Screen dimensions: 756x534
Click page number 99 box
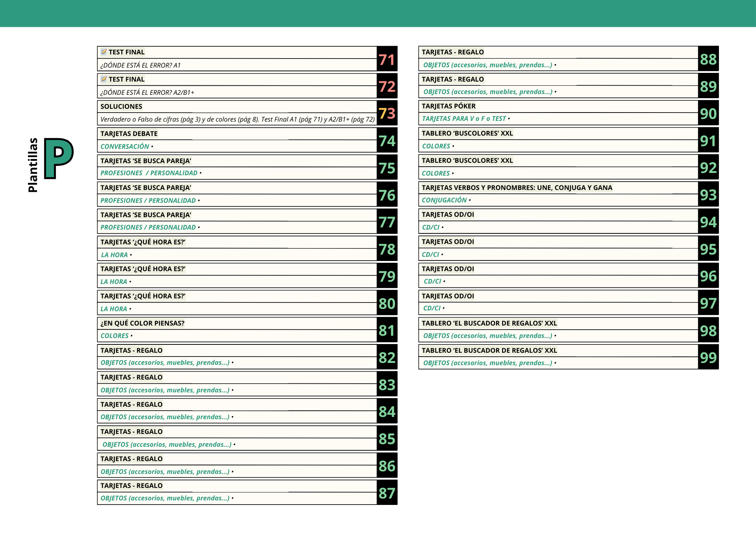pyautogui.click(x=708, y=357)
